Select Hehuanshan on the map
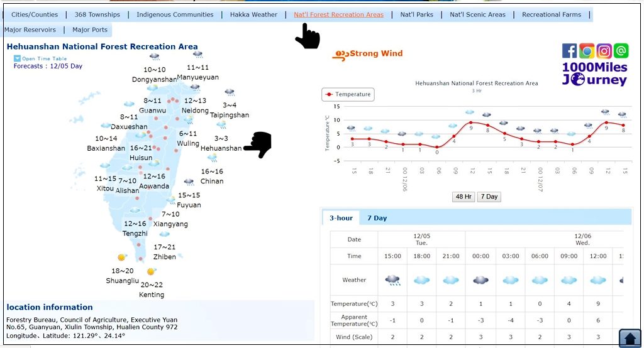Screen dimensions: 644x348 click(221, 148)
